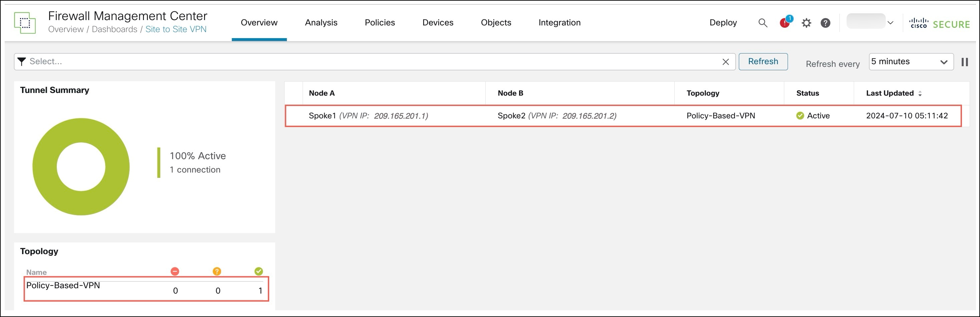
Task: Open the Overview menu tab
Action: [259, 22]
